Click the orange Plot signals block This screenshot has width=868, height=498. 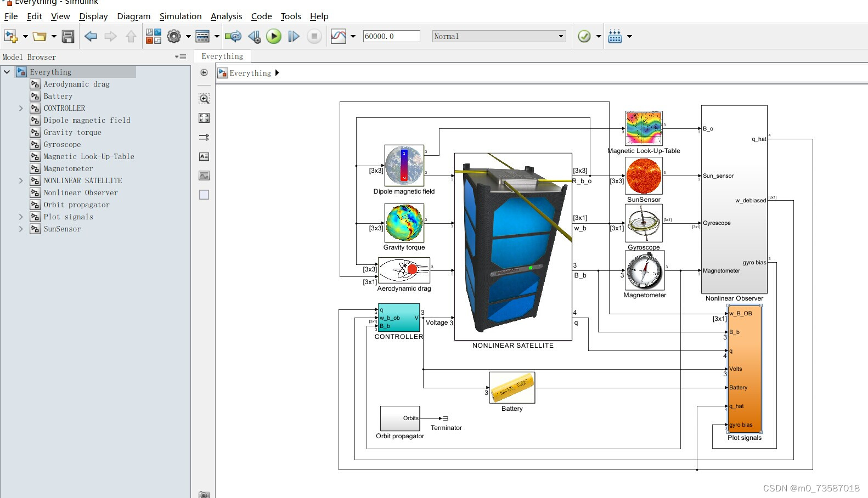pos(745,369)
